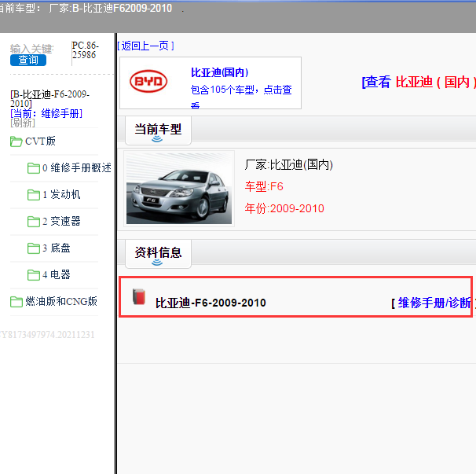Open 3 底盘 folder
Image resolution: width=476 pixels, height=474 pixels.
pyautogui.click(x=57, y=248)
